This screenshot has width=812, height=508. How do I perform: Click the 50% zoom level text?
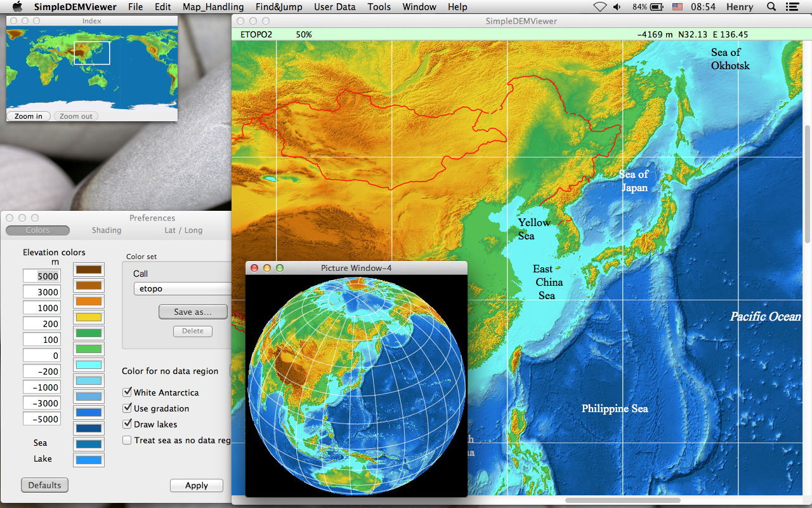click(304, 34)
